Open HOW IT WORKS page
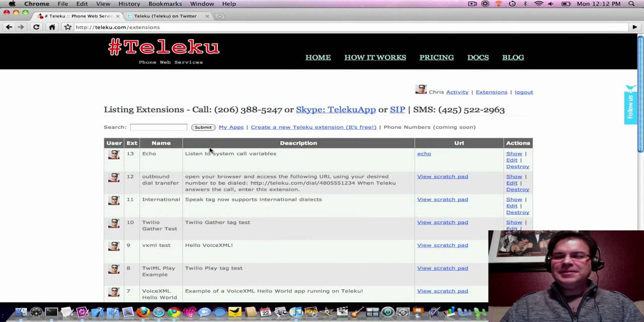The height and width of the screenshot is (322, 644). (375, 57)
